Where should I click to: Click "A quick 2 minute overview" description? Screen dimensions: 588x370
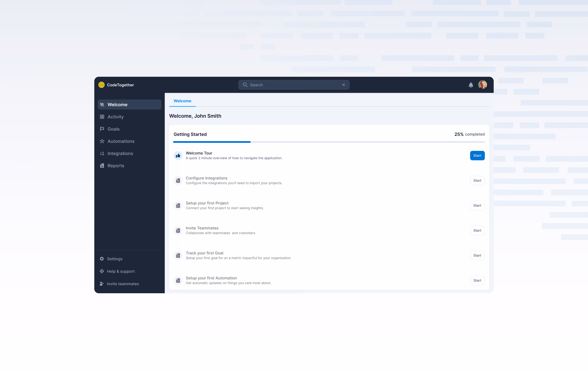pyautogui.click(x=234, y=158)
